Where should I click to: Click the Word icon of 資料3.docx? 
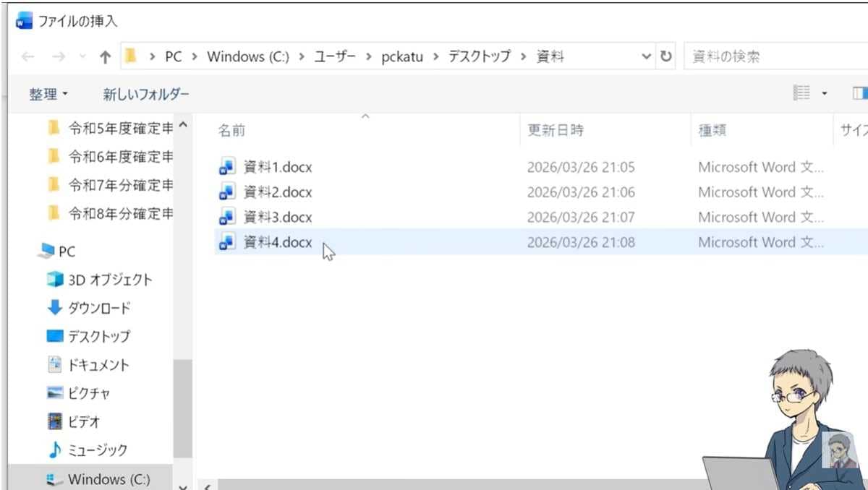pos(227,218)
